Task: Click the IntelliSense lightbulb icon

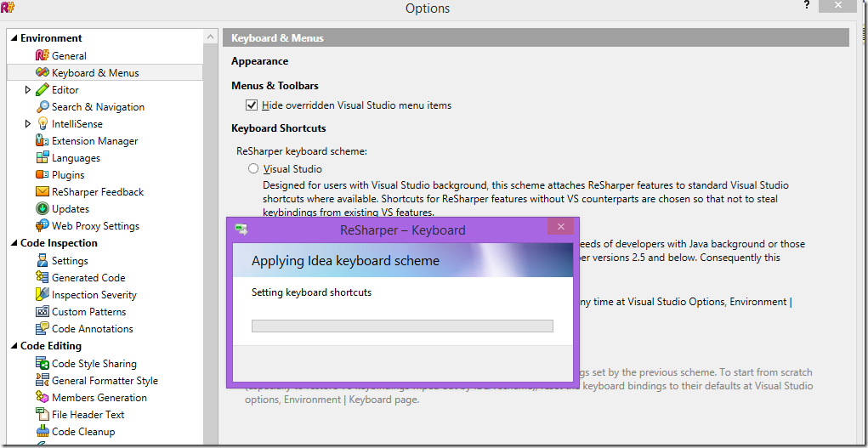Action: pyautogui.click(x=42, y=124)
